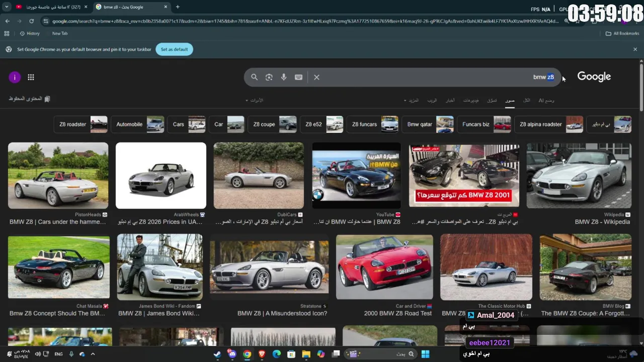
Task: Switch the ENG input language indicator
Action: click(58, 354)
